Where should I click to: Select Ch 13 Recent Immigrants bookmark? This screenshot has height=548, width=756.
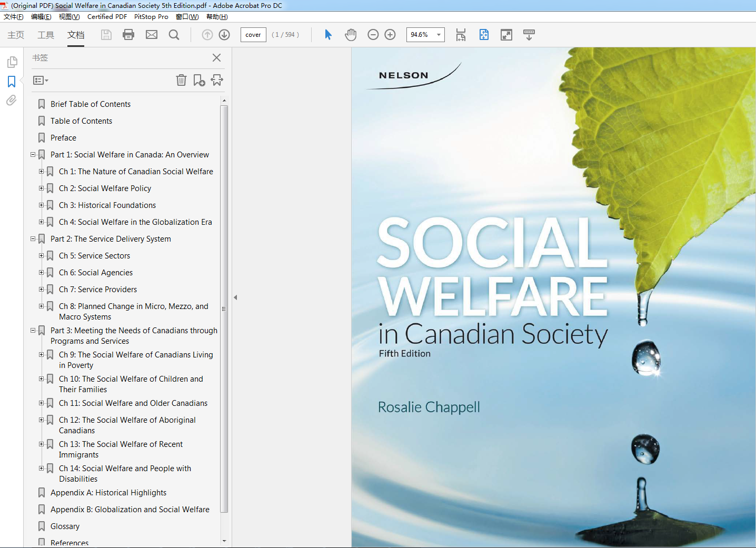tap(121, 450)
